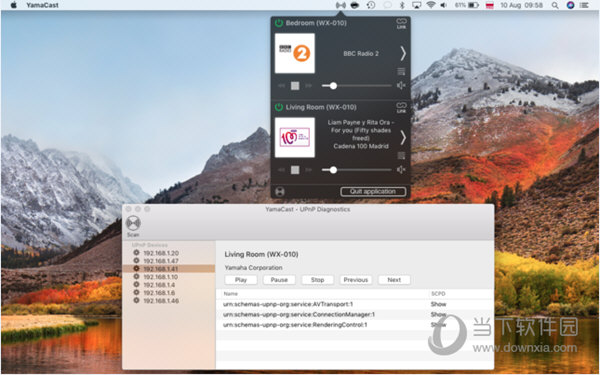The image size is (600, 375).
Task: Mute the Bedroom speaker volume icon
Action: coord(401,86)
